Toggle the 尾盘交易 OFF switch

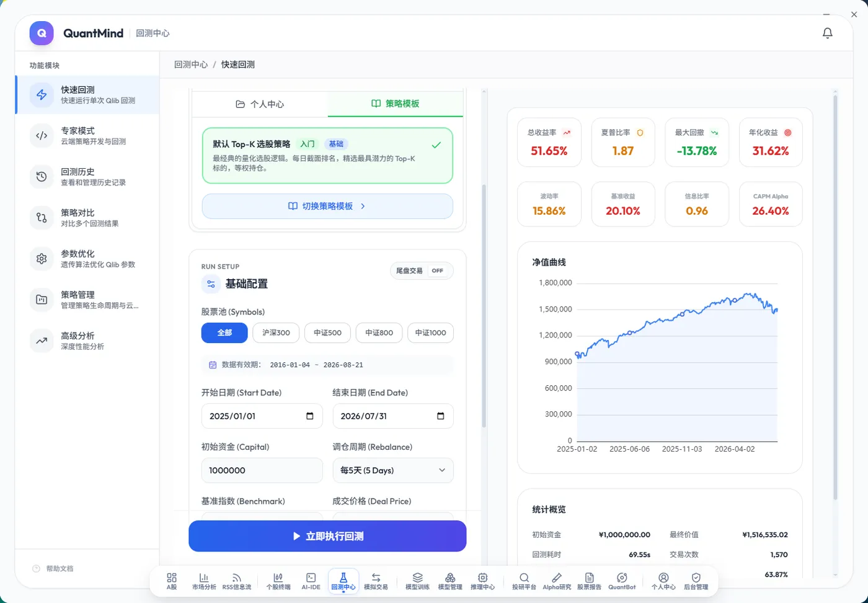(422, 270)
